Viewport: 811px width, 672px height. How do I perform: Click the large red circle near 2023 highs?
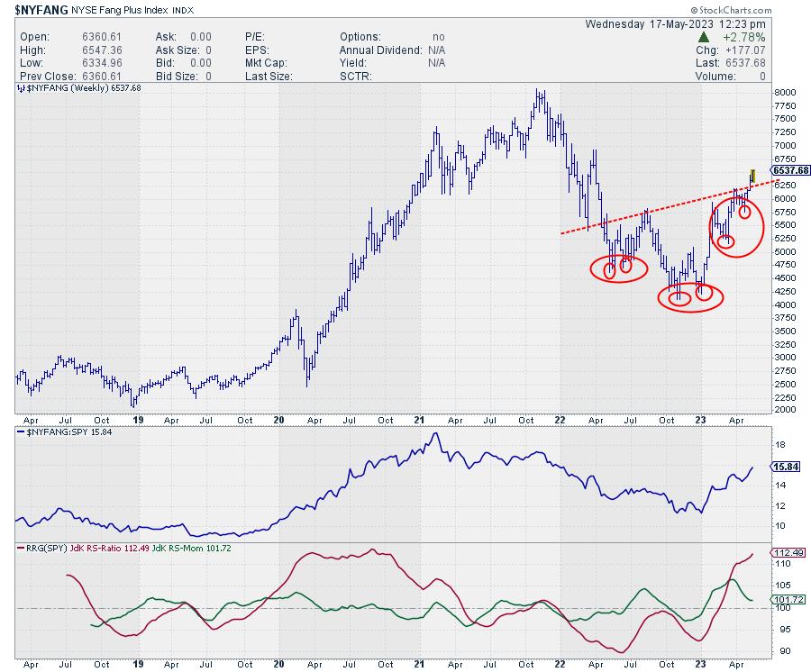point(736,226)
